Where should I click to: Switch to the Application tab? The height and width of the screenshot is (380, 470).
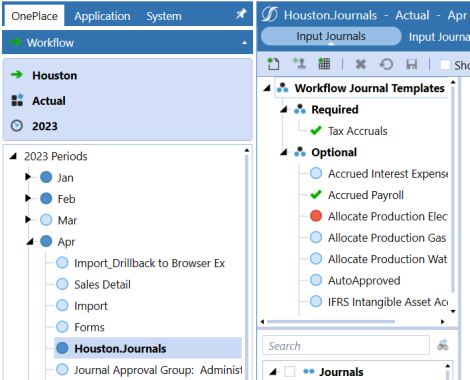(102, 16)
